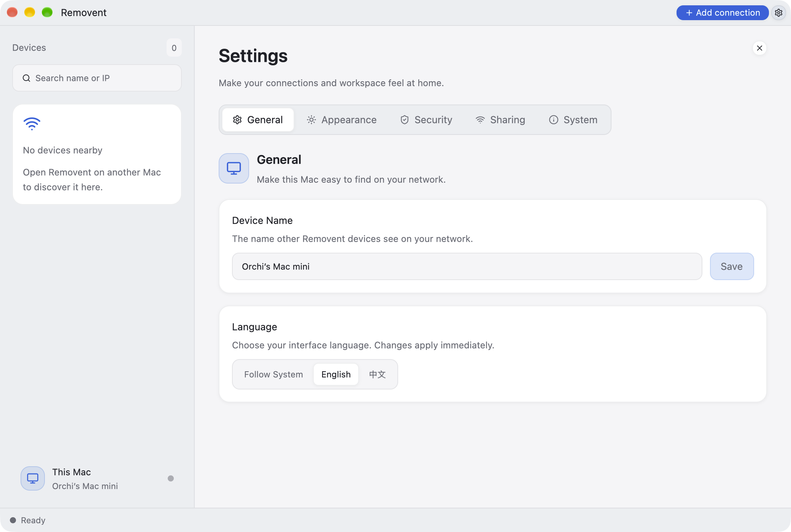Click the Devices sidebar heading
791x532 pixels.
point(29,47)
